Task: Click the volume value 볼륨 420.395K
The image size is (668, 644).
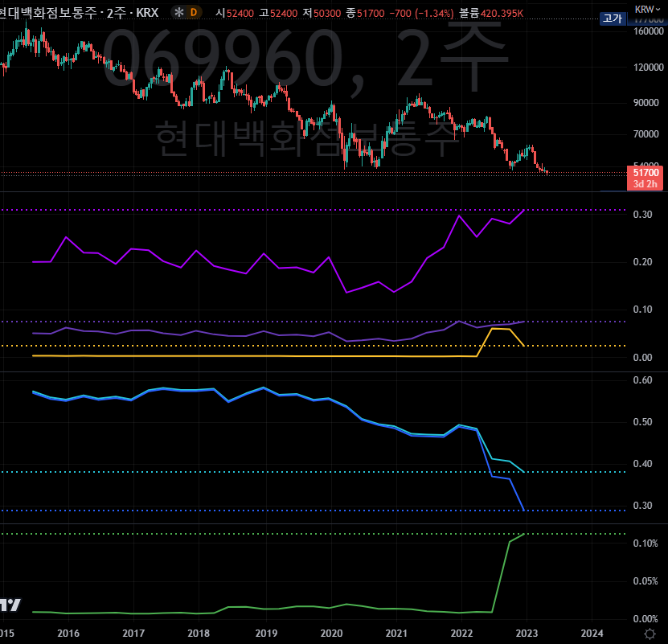Action: (x=491, y=13)
